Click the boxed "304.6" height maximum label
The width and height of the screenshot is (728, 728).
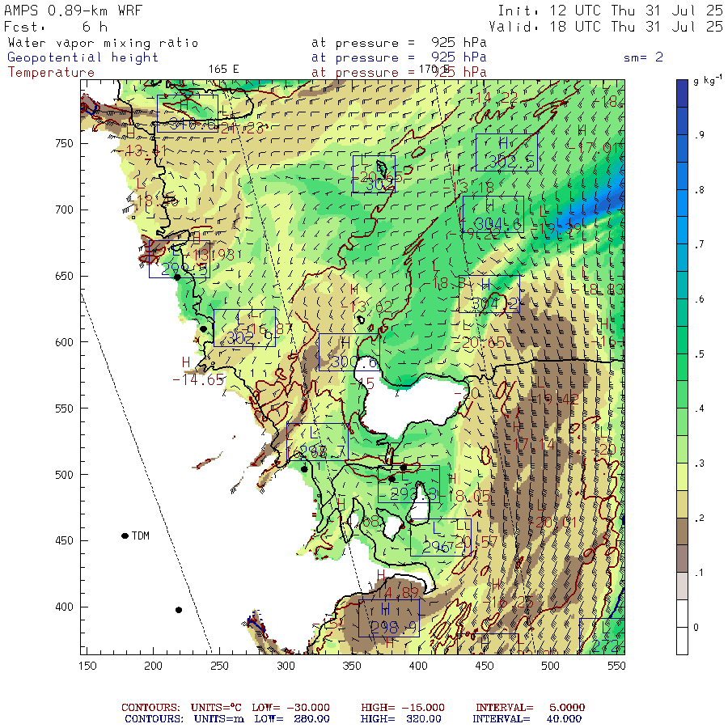493,214
